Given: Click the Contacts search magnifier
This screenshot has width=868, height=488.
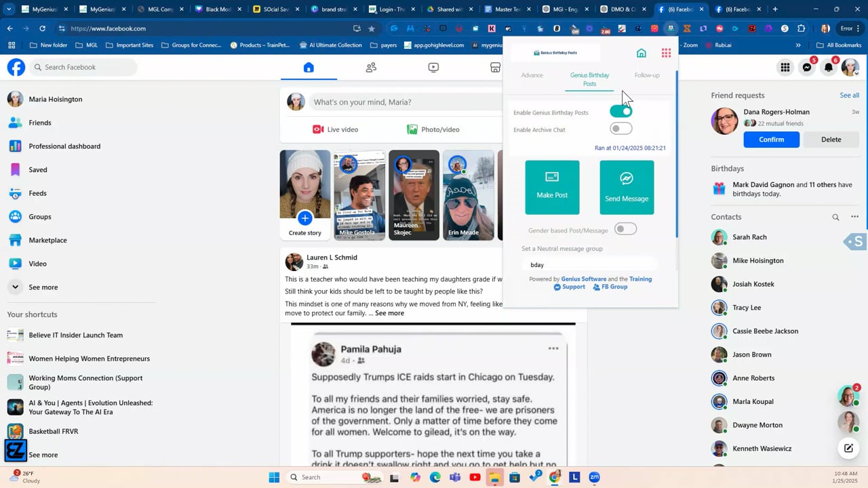Looking at the screenshot, I should [835, 216].
